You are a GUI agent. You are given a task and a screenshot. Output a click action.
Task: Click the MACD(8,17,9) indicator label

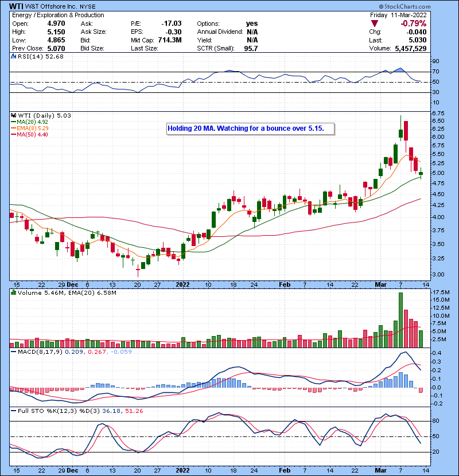point(40,352)
